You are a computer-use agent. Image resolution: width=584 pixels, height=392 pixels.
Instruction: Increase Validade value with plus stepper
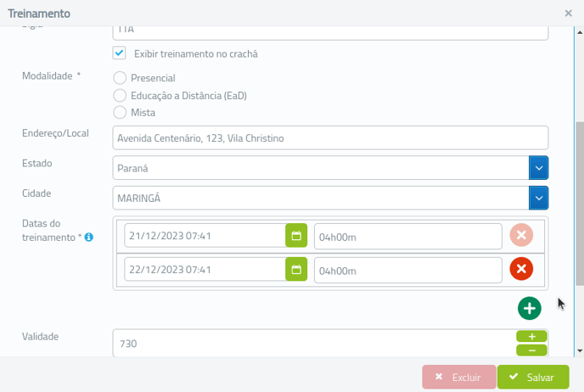pos(531,337)
